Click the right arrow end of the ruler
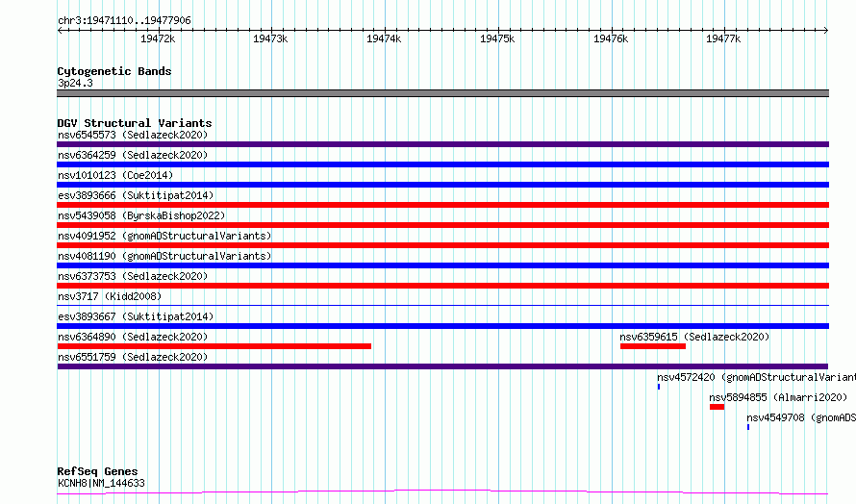This screenshot has height=504, width=856. pyautogui.click(x=826, y=30)
